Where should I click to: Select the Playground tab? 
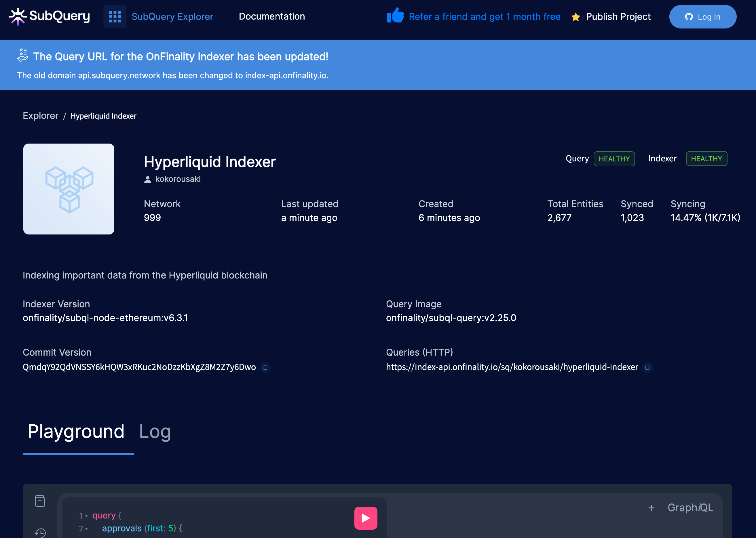(x=76, y=432)
